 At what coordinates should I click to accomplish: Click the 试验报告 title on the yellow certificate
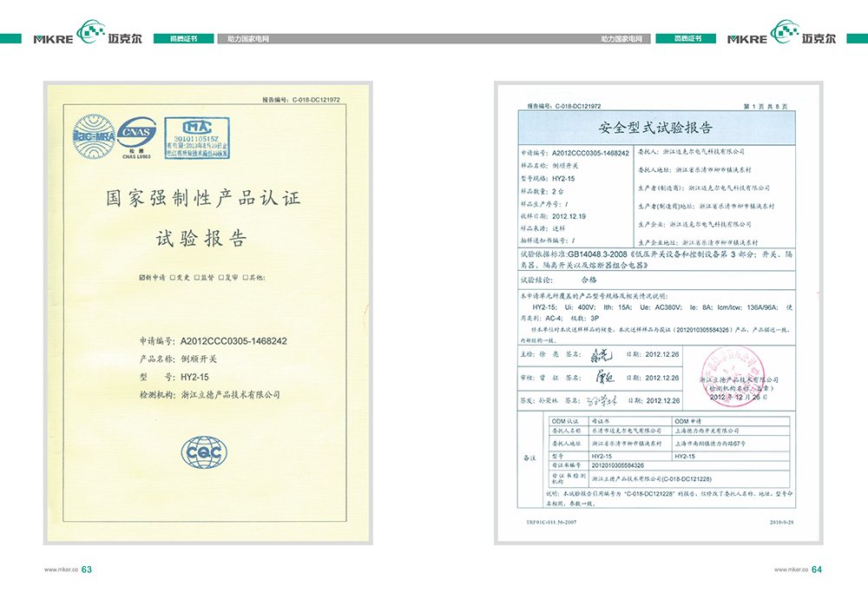201,239
